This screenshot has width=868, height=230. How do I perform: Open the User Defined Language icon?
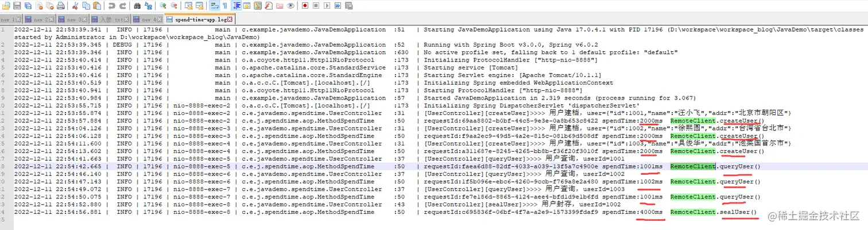(247, 6)
